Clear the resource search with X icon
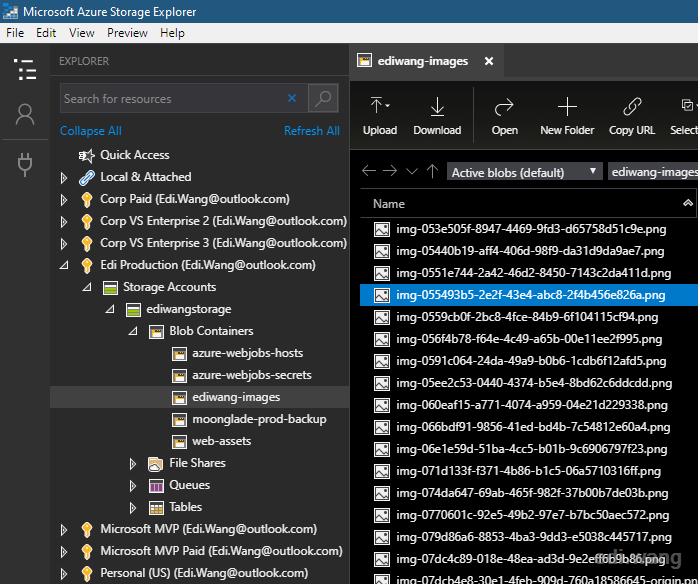This screenshot has width=698, height=584. pos(292,98)
